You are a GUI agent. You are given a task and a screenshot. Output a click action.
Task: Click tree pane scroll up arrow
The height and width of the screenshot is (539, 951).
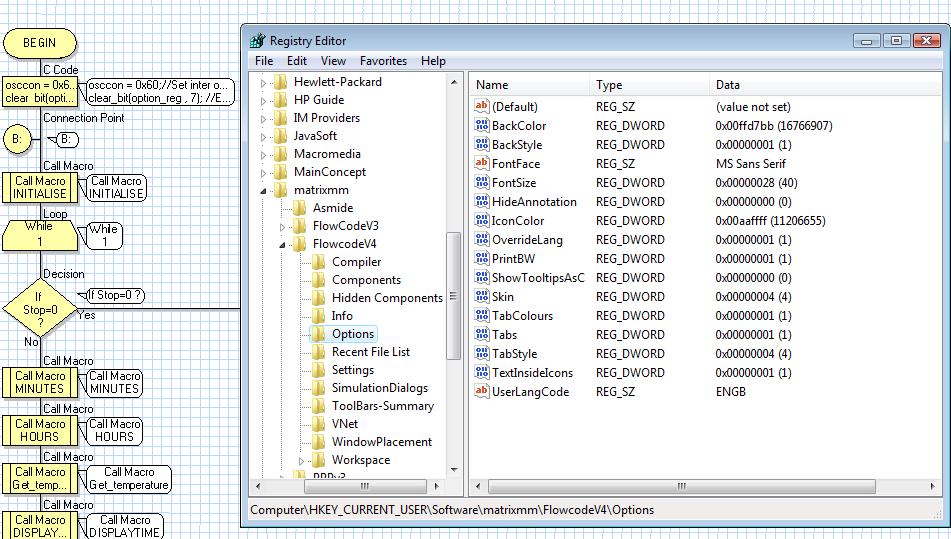coord(454,82)
